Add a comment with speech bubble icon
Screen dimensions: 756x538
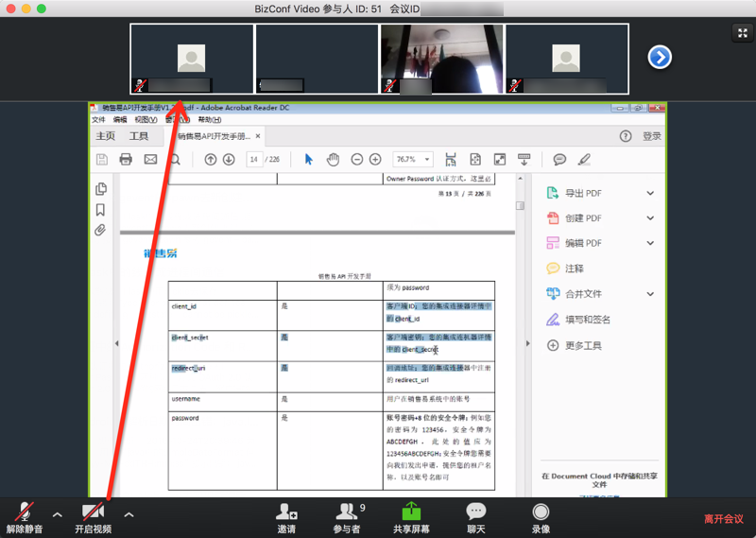click(559, 159)
